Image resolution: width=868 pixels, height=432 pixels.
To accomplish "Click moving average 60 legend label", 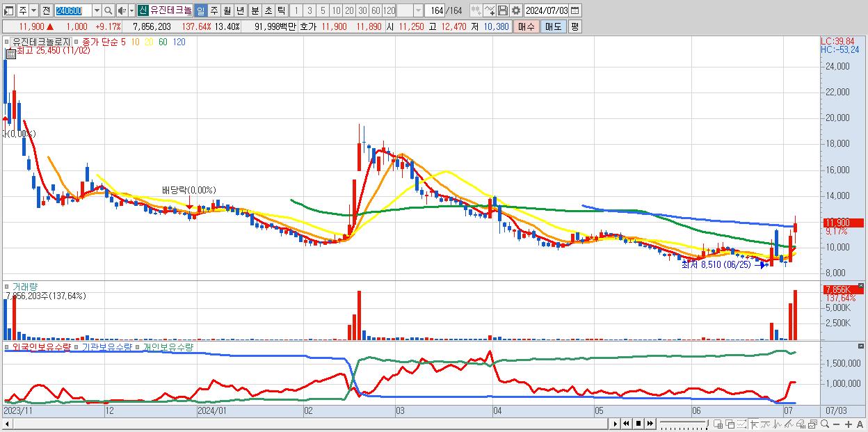I will 163,42.
